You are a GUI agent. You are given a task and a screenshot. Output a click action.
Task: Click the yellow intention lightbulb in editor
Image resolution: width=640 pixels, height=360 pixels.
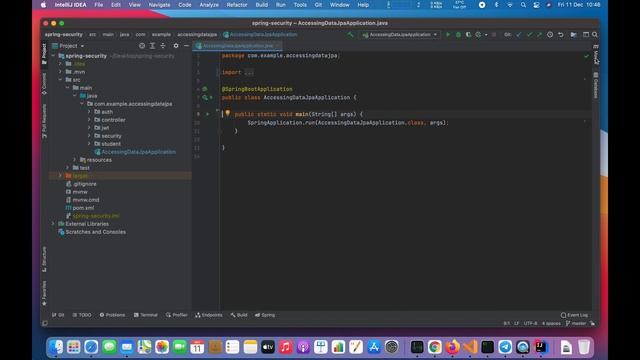coord(228,113)
